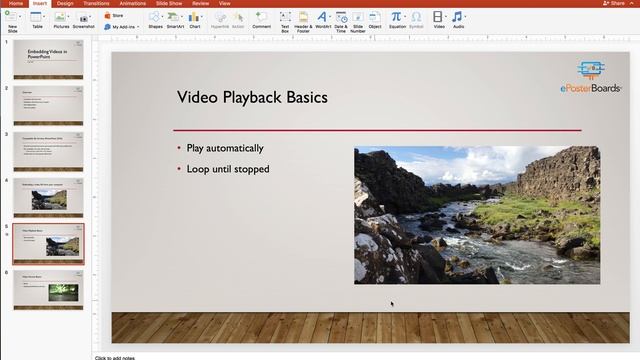Screen dimensions: 640x360
Task: Switch to the Slide Show tab
Action: point(169,3)
